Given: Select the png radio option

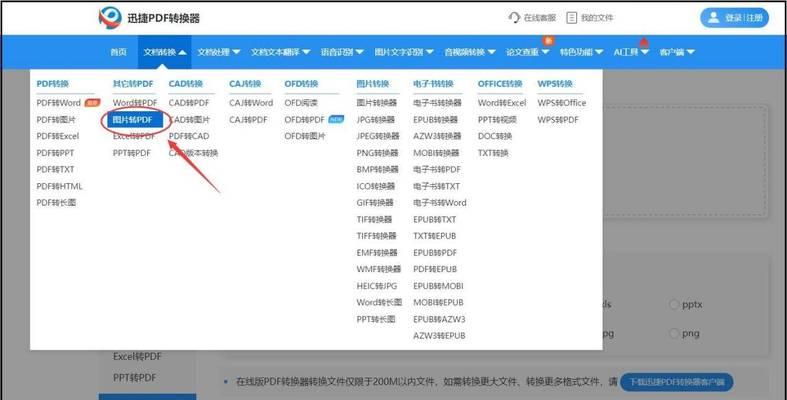Looking at the screenshot, I should 674,334.
